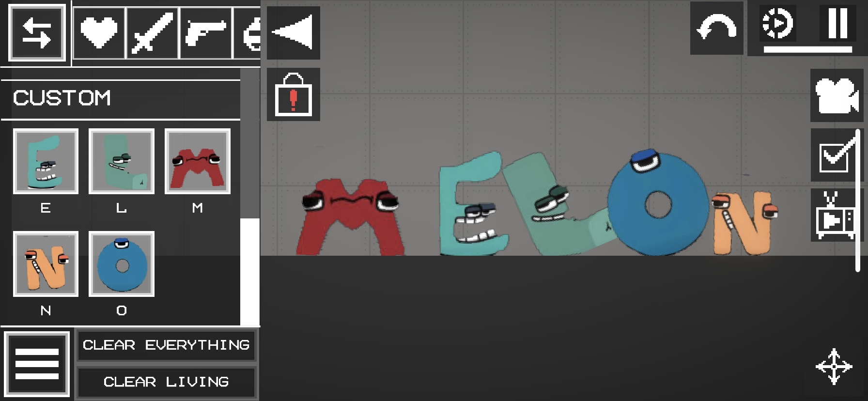Select the E letter thumbnail in Custom

[46, 161]
